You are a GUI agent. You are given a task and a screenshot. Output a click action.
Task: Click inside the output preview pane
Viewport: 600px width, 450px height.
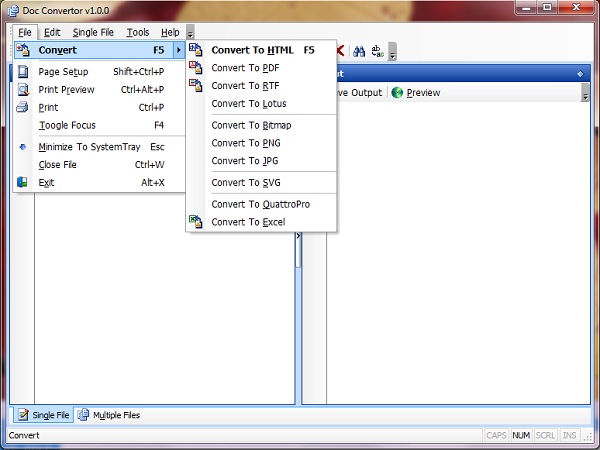458,253
